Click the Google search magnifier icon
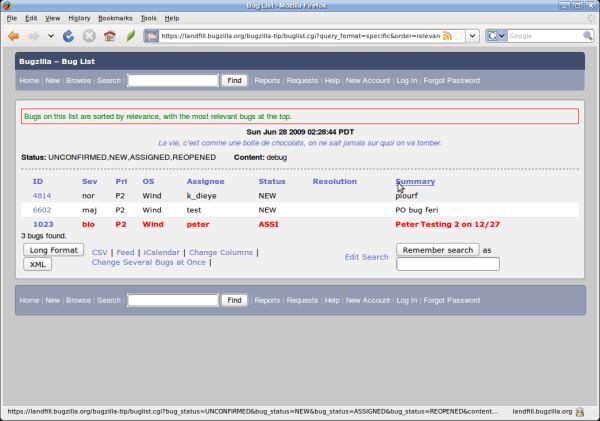The image size is (600, 421). tap(587, 36)
